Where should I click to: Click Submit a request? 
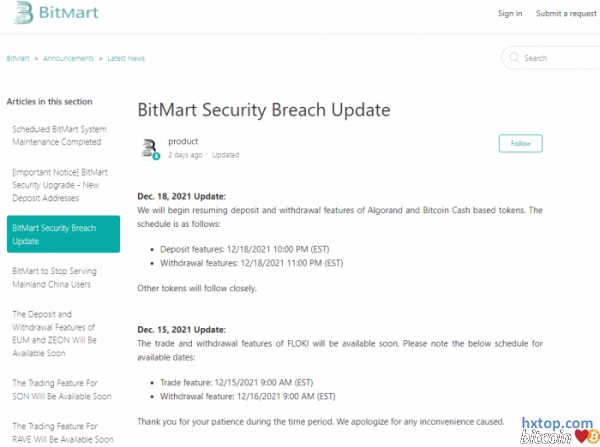pos(566,13)
